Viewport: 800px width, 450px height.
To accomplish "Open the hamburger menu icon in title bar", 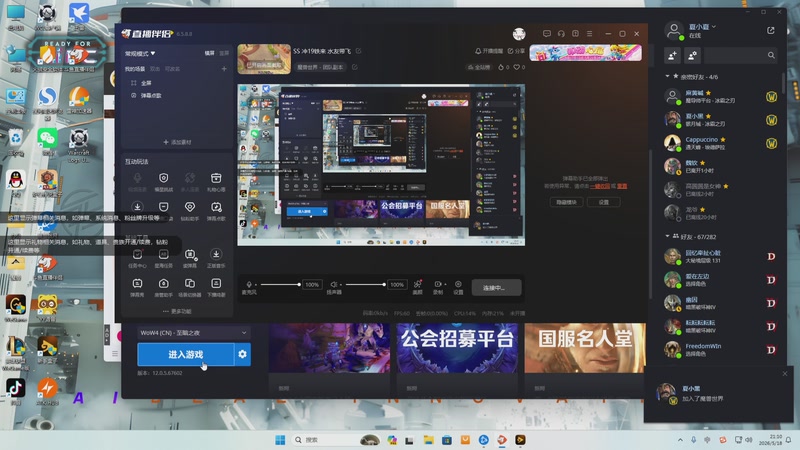I will tap(589, 34).
